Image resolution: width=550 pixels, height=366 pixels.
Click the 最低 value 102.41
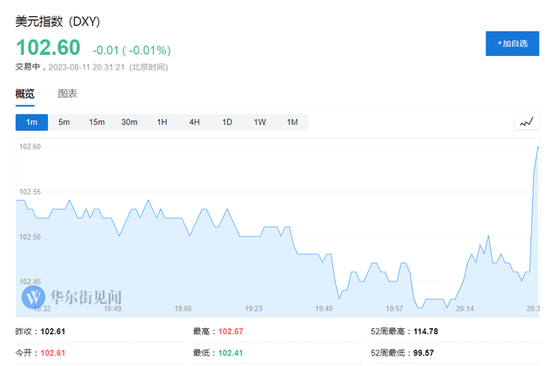[x=231, y=353]
